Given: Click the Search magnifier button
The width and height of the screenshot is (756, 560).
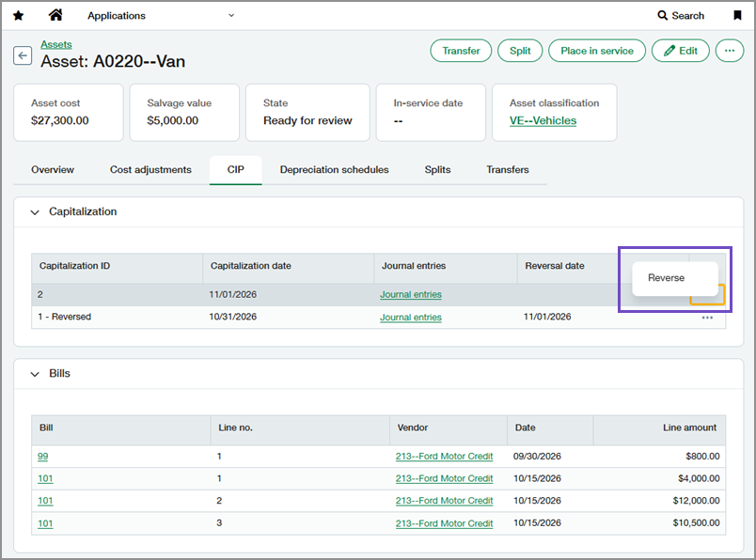Looking at the screenshot, I should pyautogui.click(x=681, y=15).
